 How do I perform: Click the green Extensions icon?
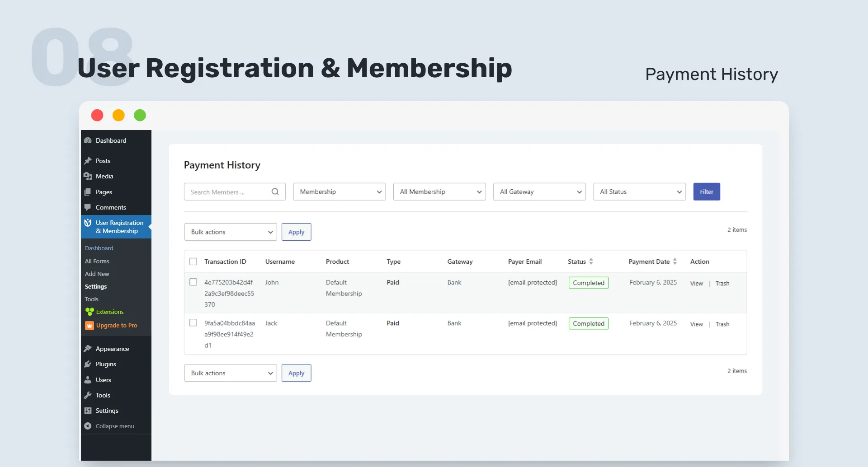click(x=90, y=312)
